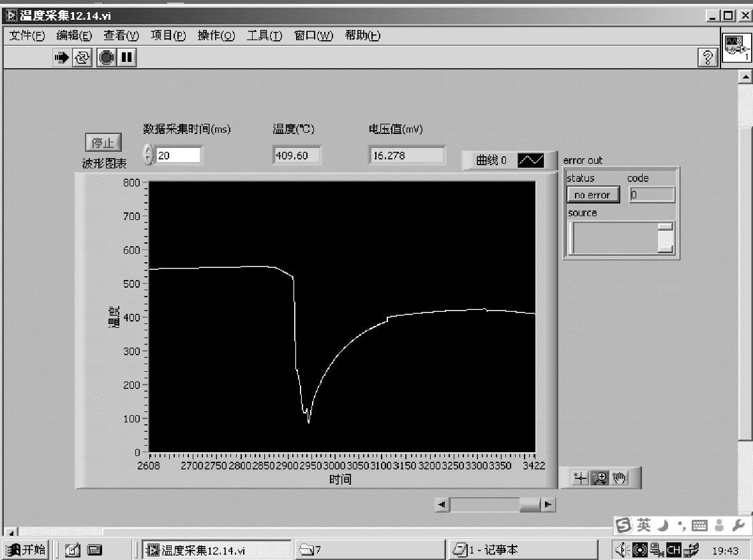Click the 数据采集时间 input field showing 20
Screen dimensions: 753x560
[178, 156]
